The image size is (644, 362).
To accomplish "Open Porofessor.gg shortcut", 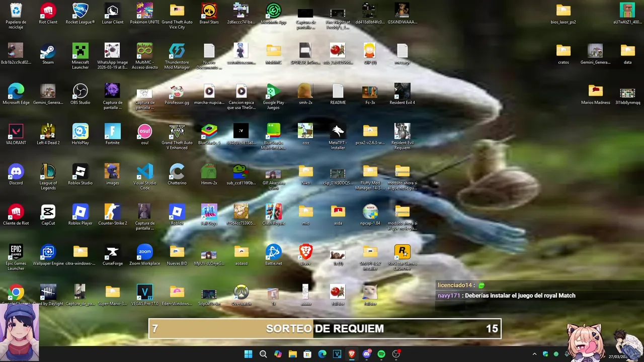I will [177, 94].
